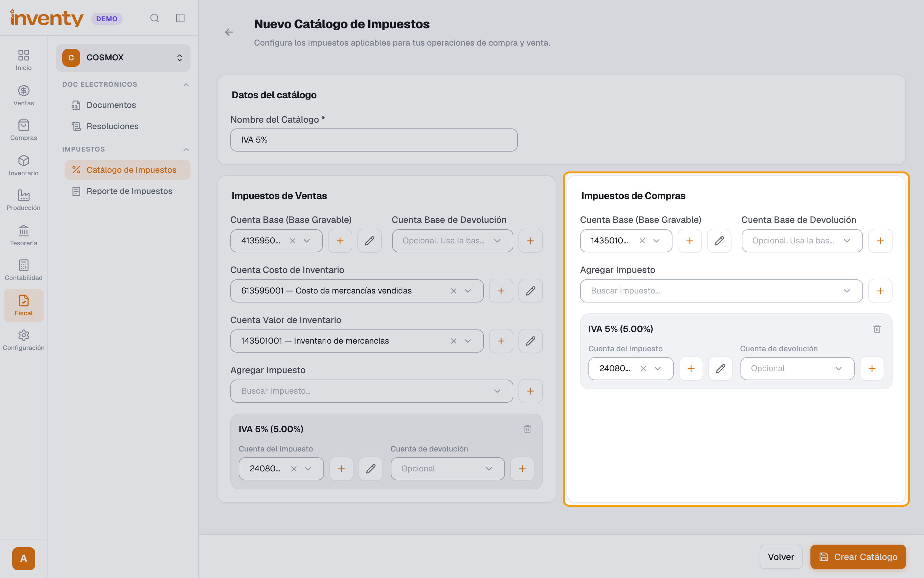Add new account for Cuenta Costo de Inventario
Image resolution: width=924 pixels, height=578 pixels.
tap(501, 291)
